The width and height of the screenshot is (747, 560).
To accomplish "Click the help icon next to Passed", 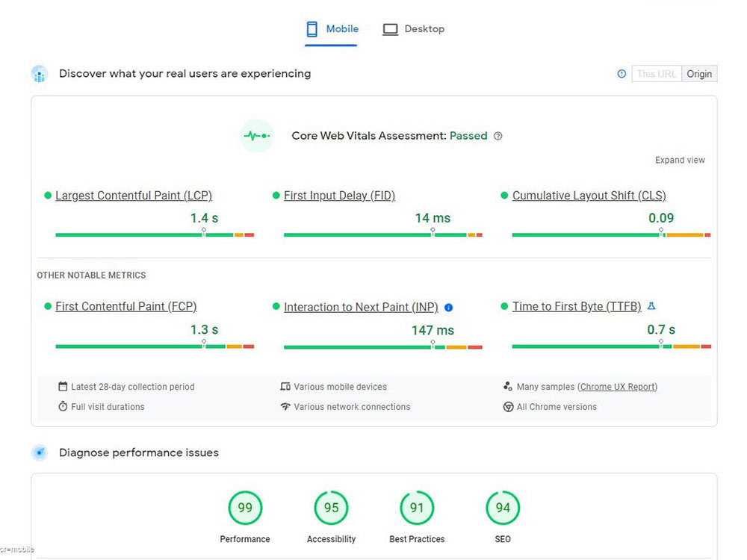I will (x=498, y=136).
